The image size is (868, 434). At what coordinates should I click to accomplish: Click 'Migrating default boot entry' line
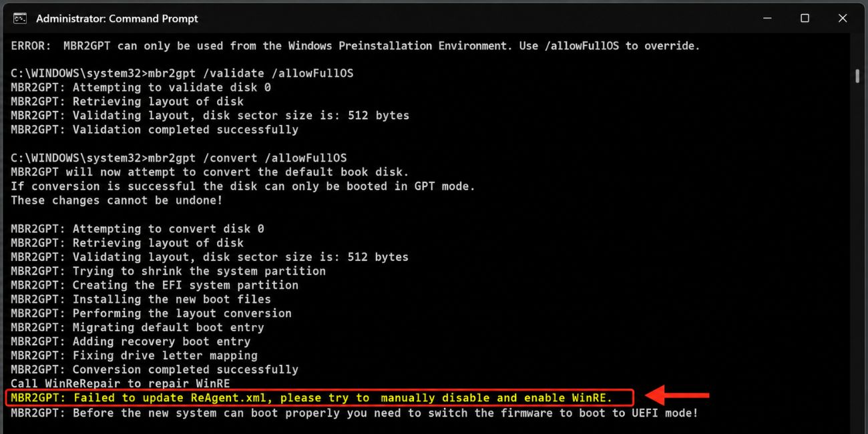[x=138, y=327]
